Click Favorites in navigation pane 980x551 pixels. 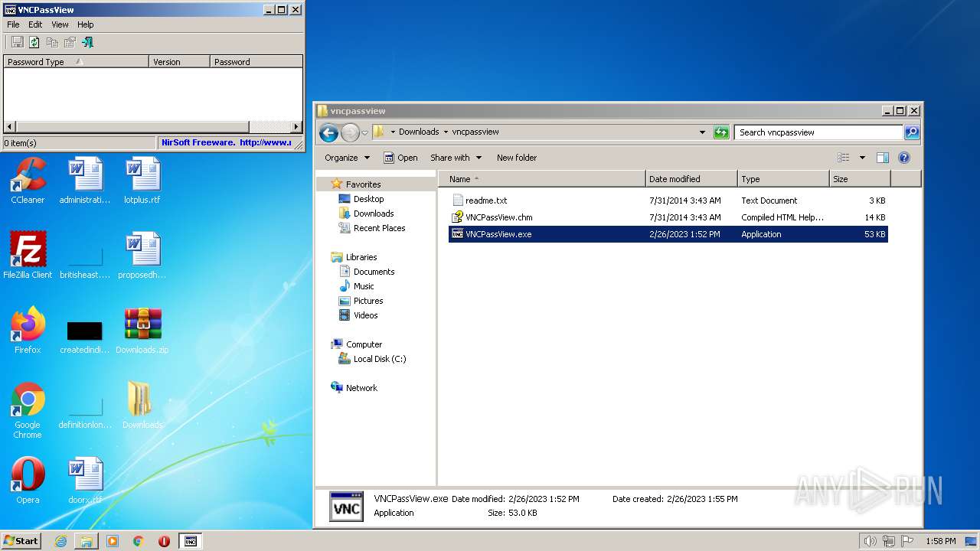pos(363,184)
